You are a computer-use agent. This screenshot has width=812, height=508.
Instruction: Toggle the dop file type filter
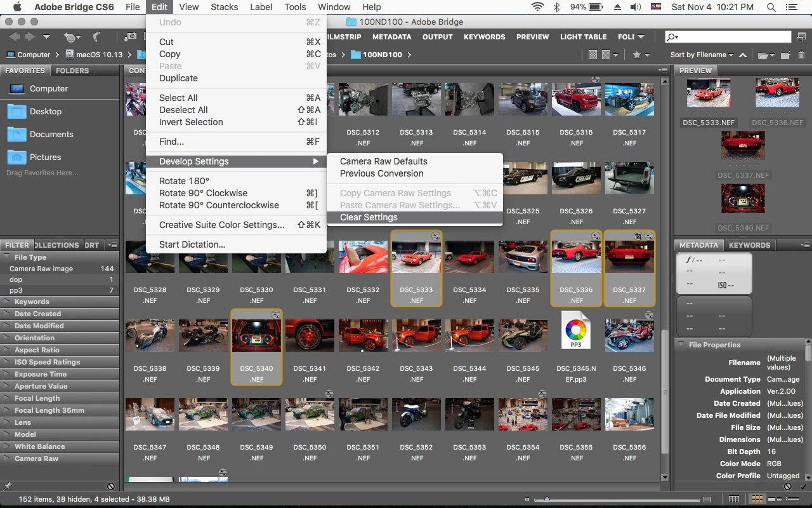(x=60, y=279)
